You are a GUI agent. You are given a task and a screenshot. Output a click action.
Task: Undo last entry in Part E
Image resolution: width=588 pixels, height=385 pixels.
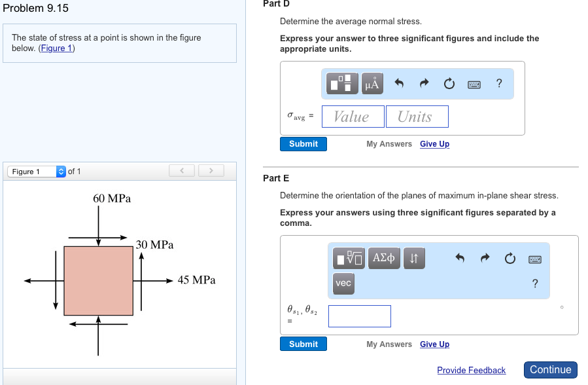point(460,258)
